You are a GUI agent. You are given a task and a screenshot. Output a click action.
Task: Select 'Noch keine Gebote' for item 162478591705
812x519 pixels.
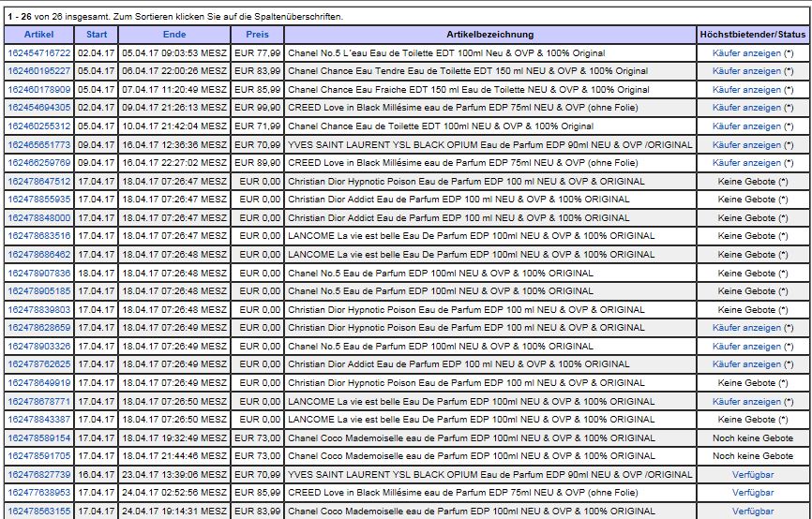(753, 456)
